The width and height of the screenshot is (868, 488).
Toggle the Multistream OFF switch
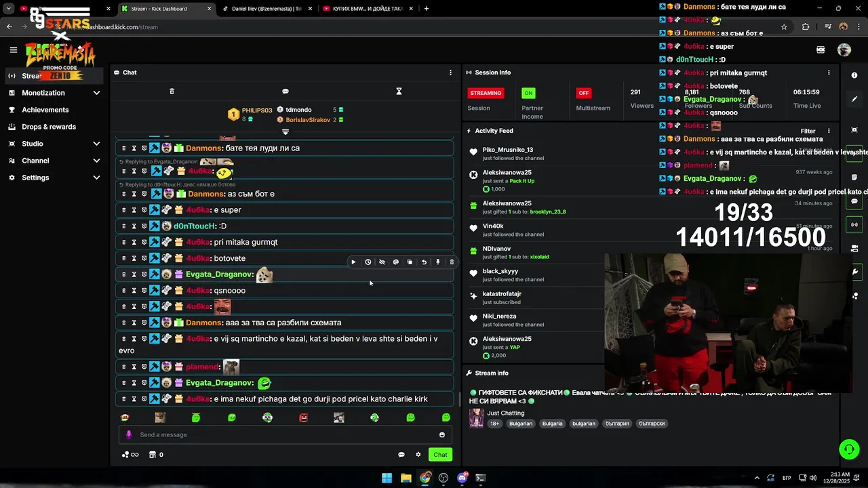pos(583,93)
